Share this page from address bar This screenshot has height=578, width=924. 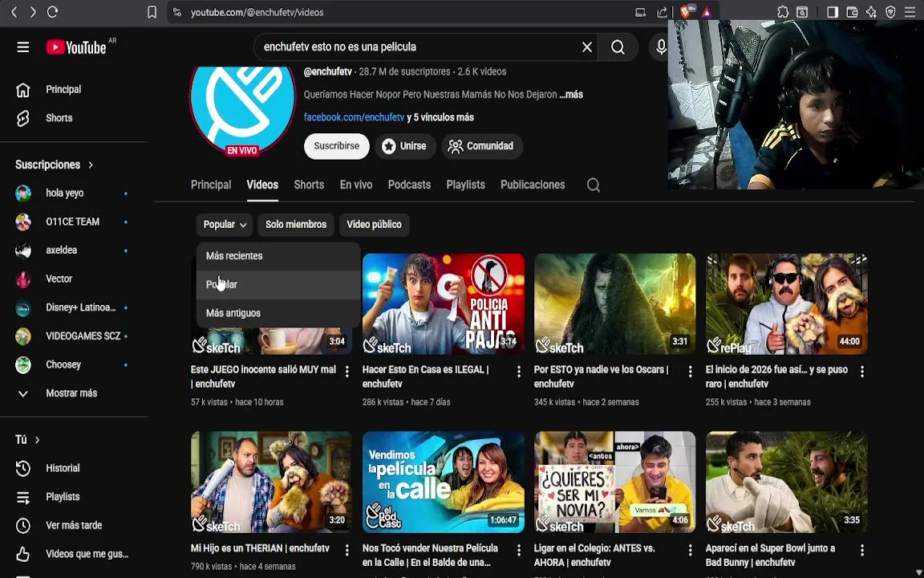coord(662,12)
